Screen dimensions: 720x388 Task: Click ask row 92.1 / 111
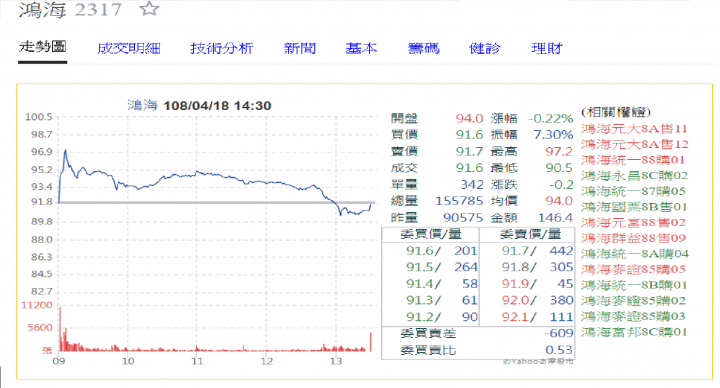point(537,317)
